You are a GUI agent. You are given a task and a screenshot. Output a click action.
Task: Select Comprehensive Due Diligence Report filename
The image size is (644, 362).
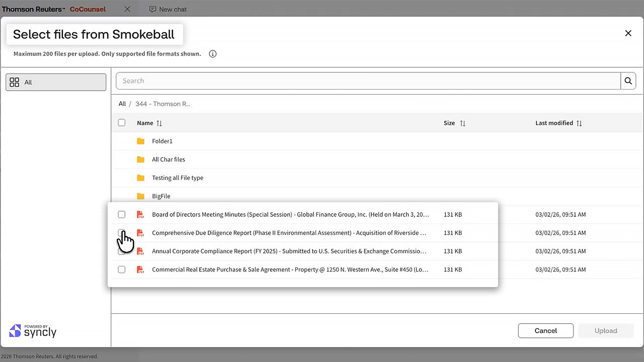coord(289,233)
